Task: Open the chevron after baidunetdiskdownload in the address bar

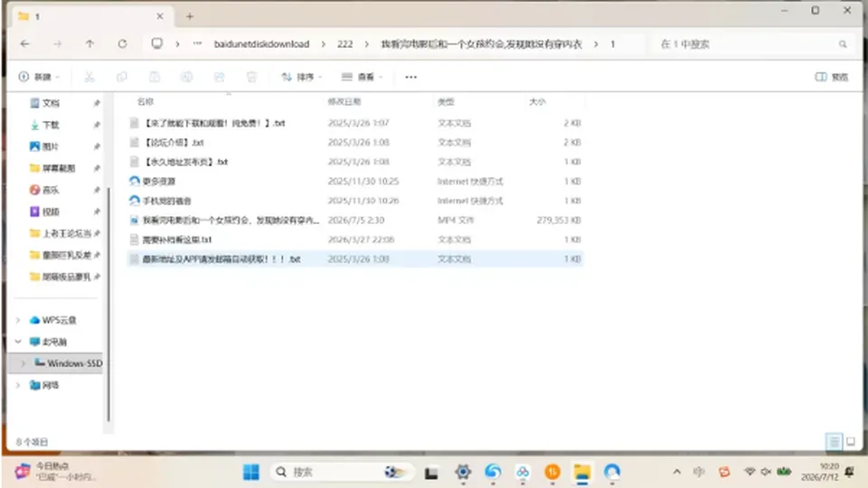Action: click(x=324, y=43)
